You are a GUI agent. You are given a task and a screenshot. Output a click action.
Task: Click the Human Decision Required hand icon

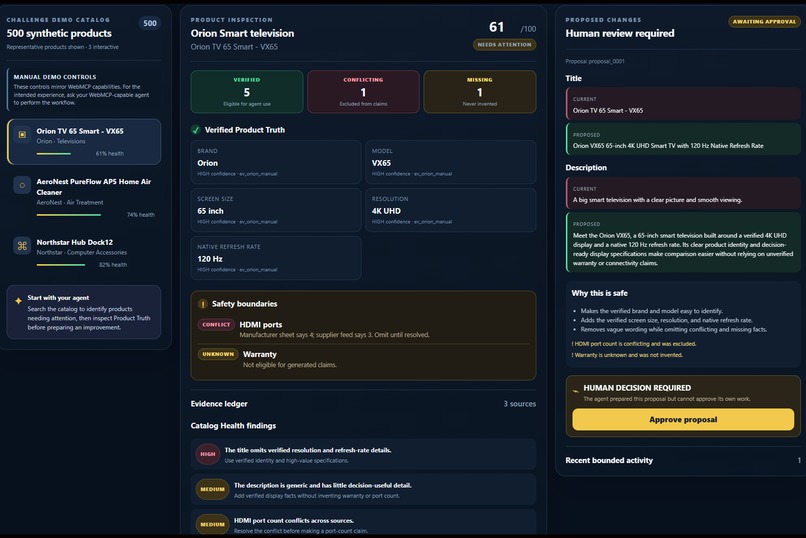576,391
